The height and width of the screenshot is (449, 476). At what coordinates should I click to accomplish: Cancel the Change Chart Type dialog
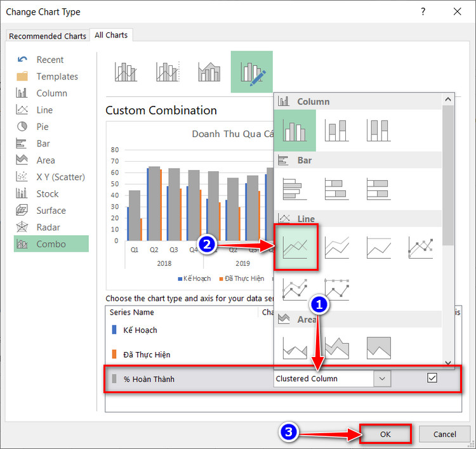[444, 434]
